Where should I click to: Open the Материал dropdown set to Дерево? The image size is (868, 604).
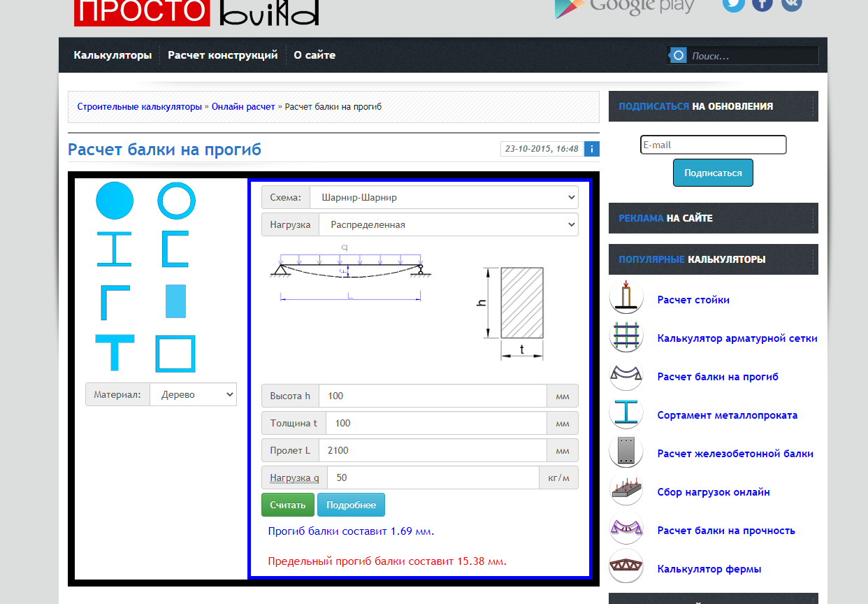(193, 395)
